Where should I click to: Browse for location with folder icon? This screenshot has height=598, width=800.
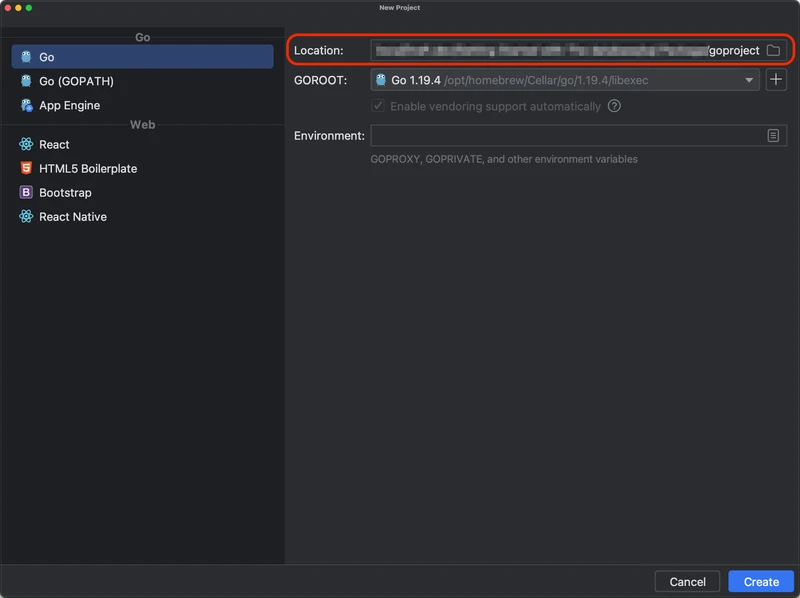[773, 50]
